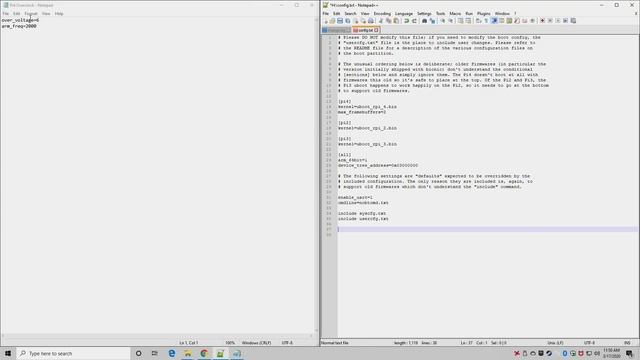Screen dimensions: 640x360
Task: Toggle synchronized vertical scrolling icon
Action: (x=460, y=20)
